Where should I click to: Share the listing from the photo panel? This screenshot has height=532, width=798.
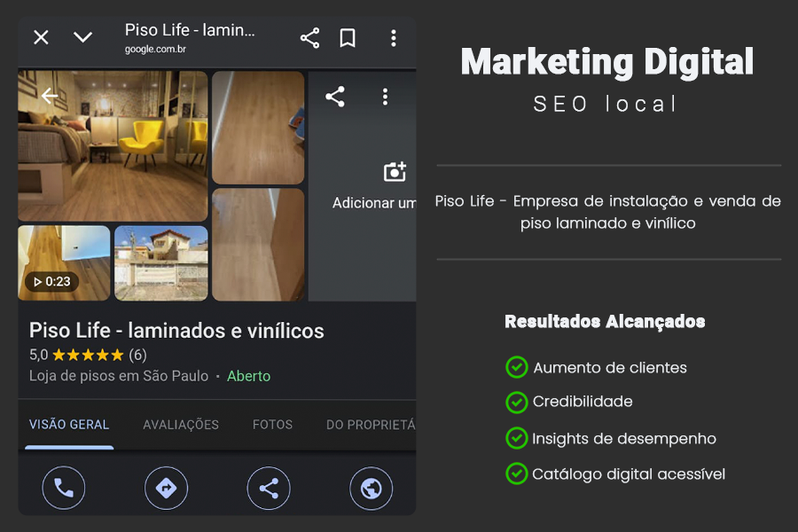click(335, 97)
